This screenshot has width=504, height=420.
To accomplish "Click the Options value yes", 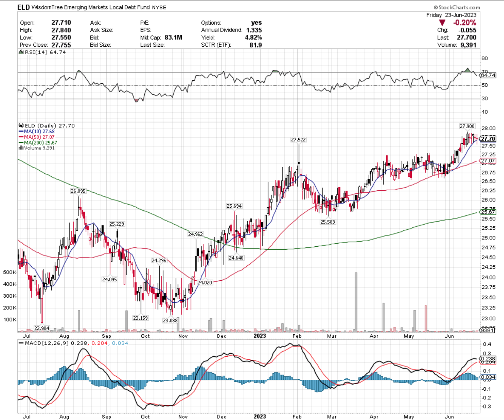I will [256, 23].
